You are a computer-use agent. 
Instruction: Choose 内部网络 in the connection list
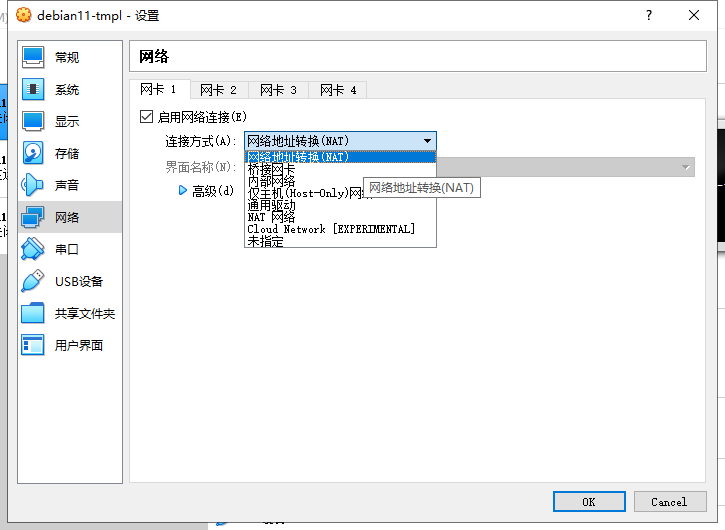(x=271, y=182)
